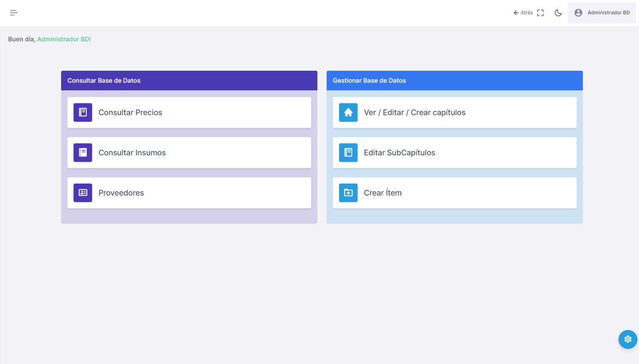Open the floating settings gear button
639x364 pixels.
pos(627,339)
